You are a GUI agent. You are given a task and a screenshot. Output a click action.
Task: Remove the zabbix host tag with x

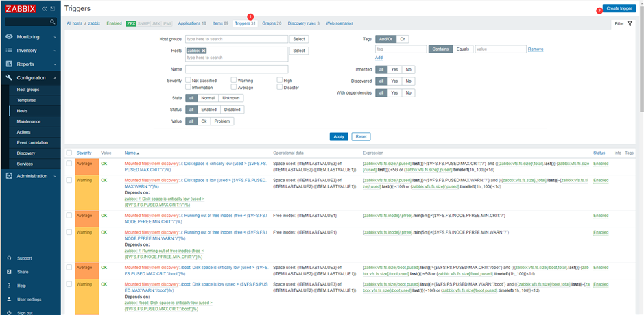pos(204,51)
